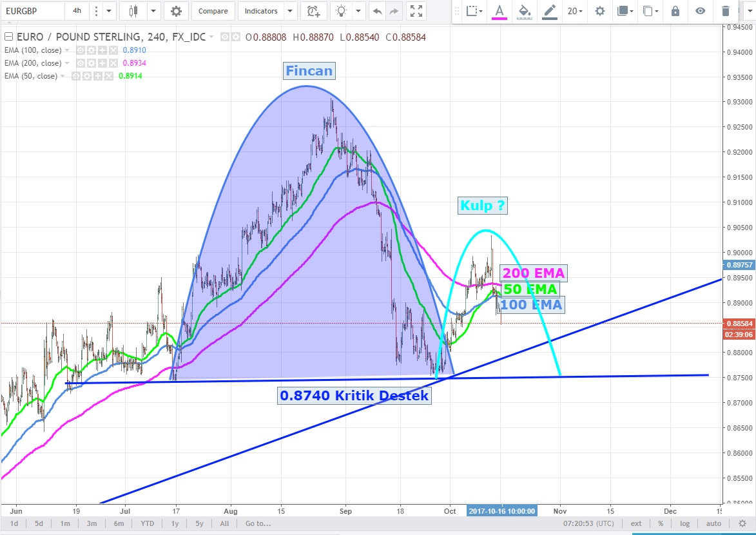
Task: Open the background fill bucket tool
Action: pos(525,11)
